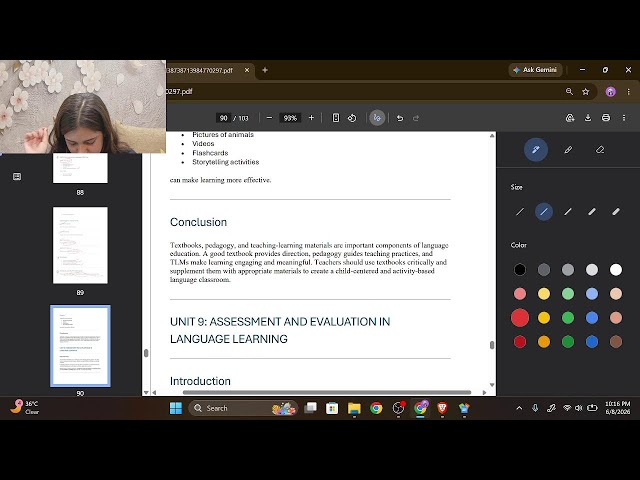Click the document scroll up arrow
The image size is (640, 480).
point(492,136)
